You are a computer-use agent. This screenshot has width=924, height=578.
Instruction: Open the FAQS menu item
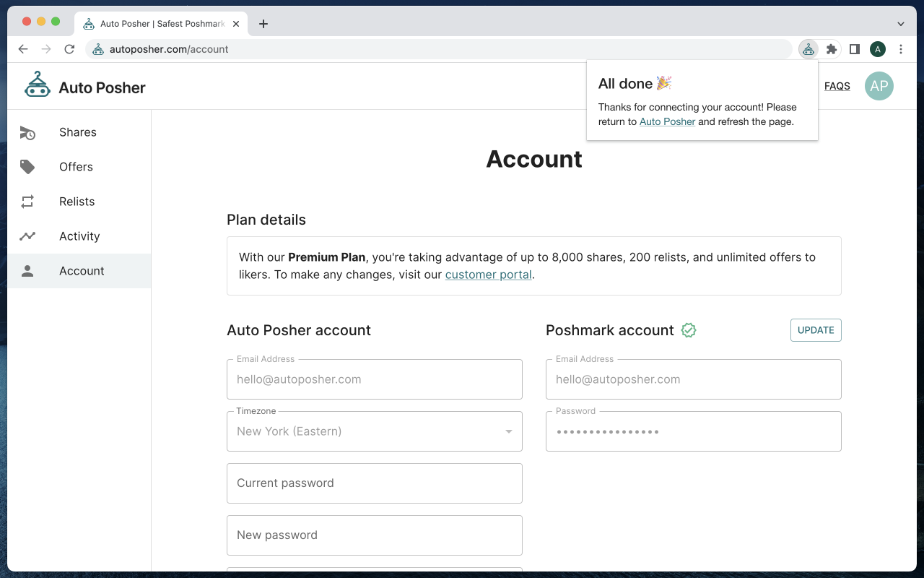(837, 86)
